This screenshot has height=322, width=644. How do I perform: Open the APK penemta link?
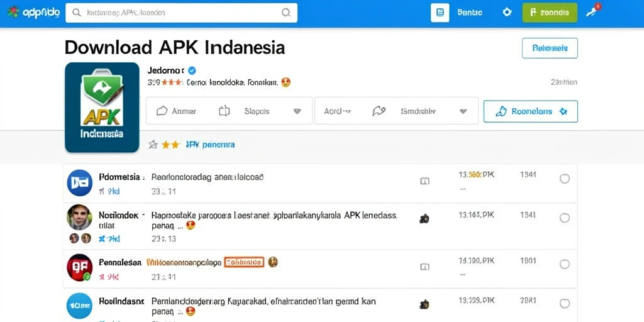coord(210,145)
